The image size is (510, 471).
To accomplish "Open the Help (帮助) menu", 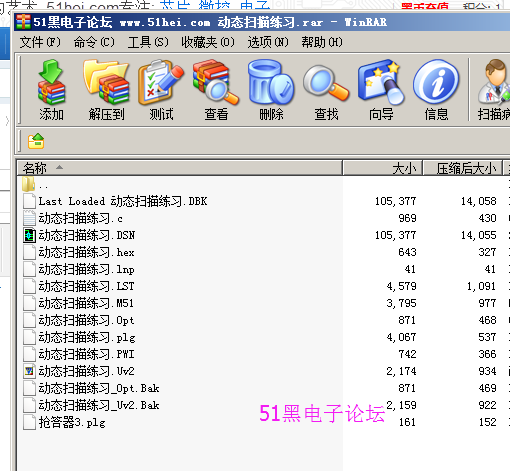I will (x=322, y=42).
